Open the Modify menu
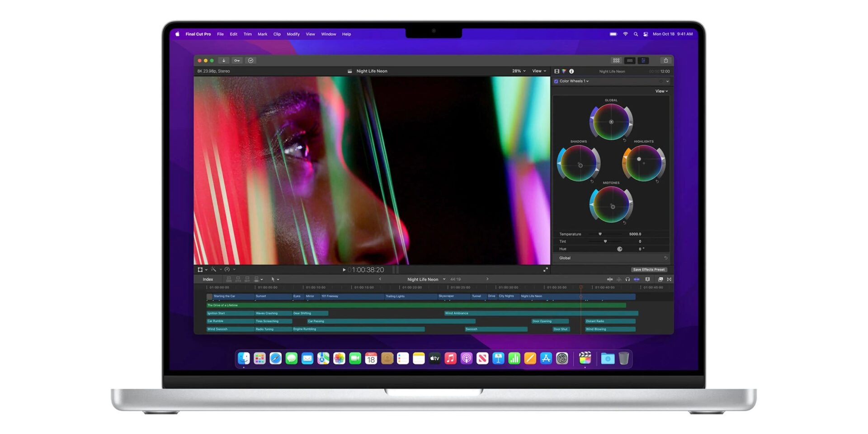Viewport: 868px width, 434px height. click(293, 34)
